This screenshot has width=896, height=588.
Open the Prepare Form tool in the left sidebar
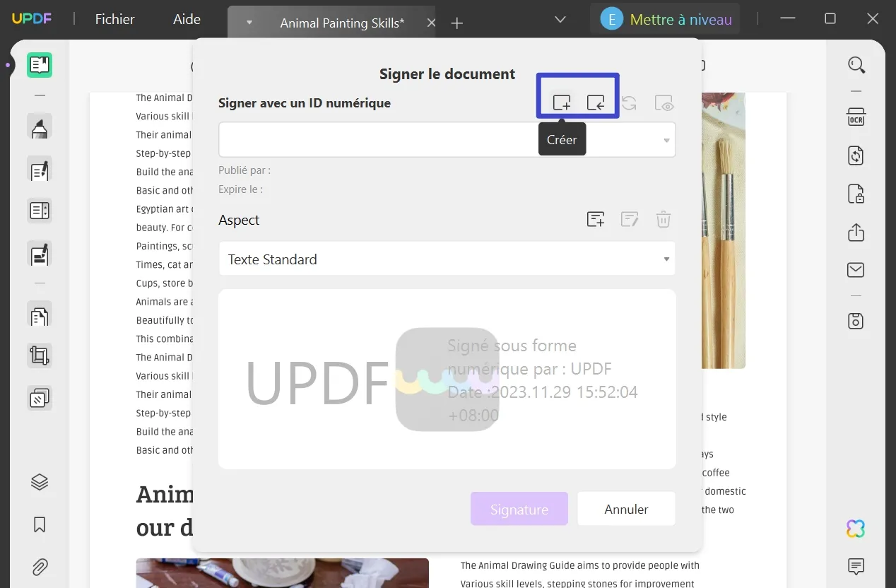tap(40, 211)
